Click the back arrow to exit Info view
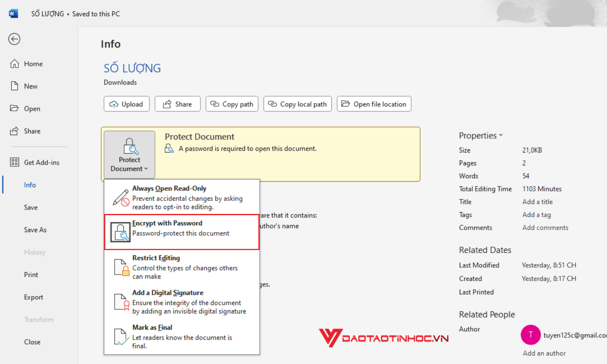This screenshot has width=607, height=364. [14, 39]
